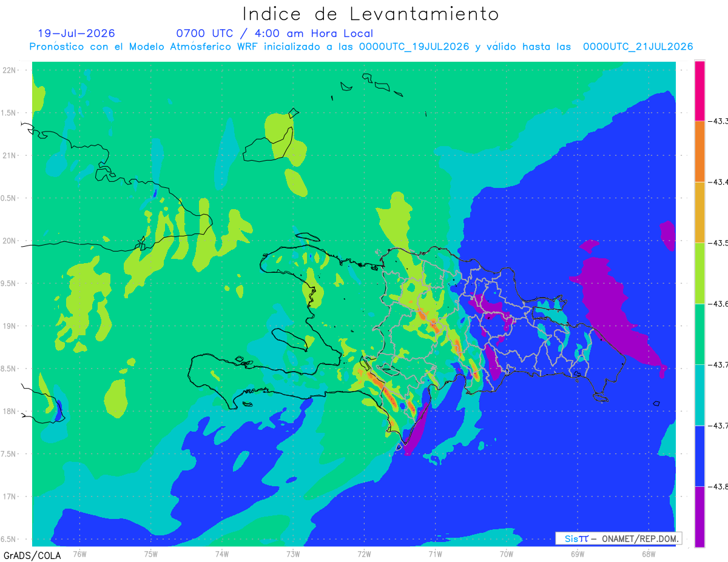Image resolution: width=728 pixels, height=562 pixels.
Task: Click the "ONAMET/REP.DOM." attribution box
Action: pos(618,538)
